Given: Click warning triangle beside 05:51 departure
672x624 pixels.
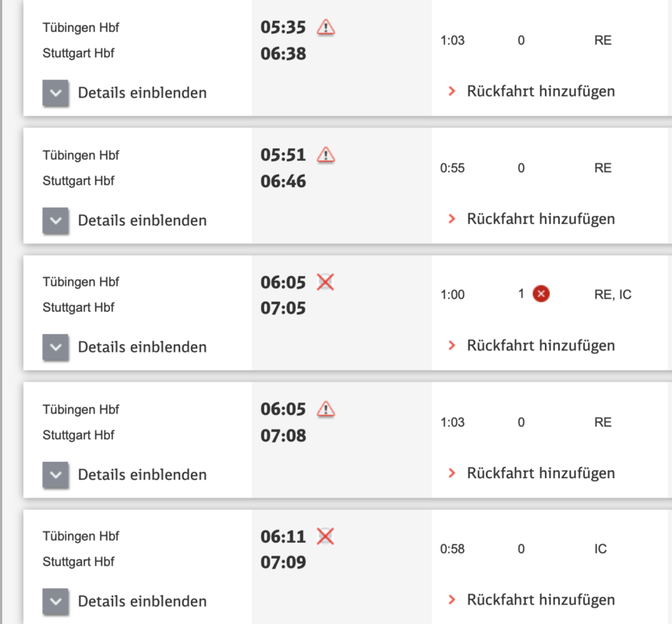Looking at the screenshot, I should 326,154.
